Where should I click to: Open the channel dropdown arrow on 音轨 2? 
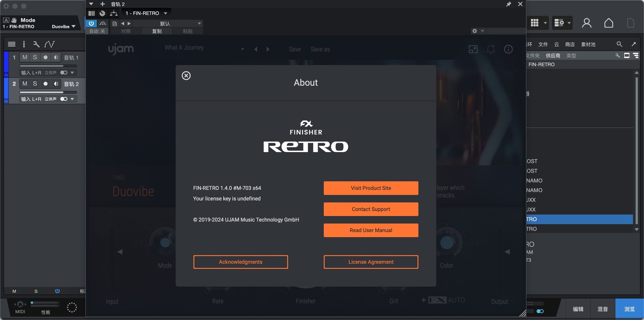72,99
